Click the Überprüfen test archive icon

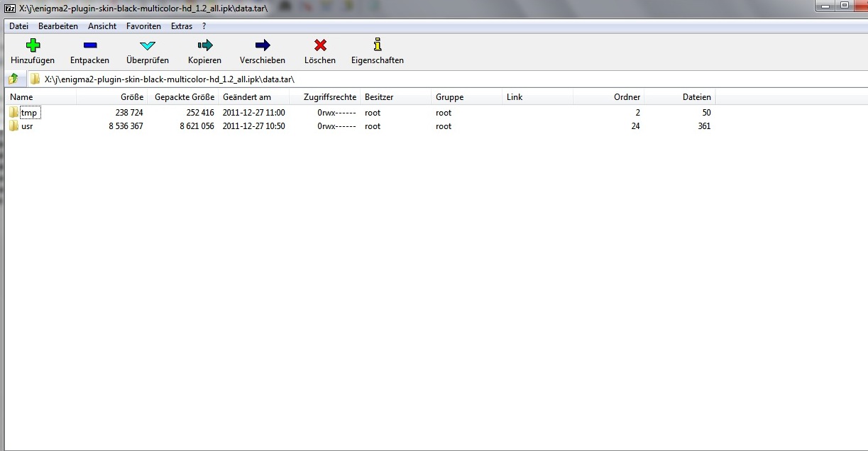pos(147,46)
